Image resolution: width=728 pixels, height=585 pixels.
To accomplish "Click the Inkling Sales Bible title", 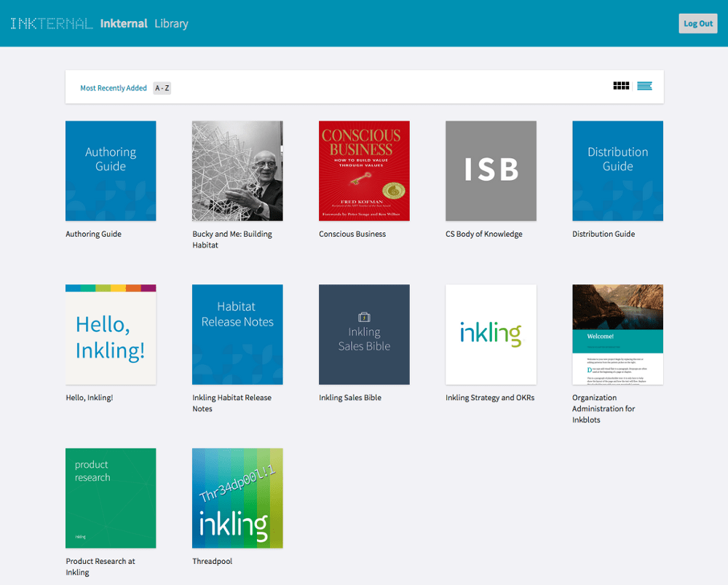I will [x=350, y=398].
